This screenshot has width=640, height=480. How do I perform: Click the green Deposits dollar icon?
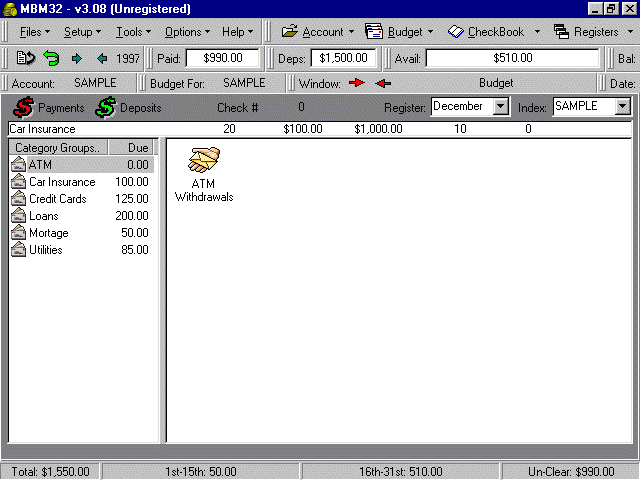coord(106,107)
